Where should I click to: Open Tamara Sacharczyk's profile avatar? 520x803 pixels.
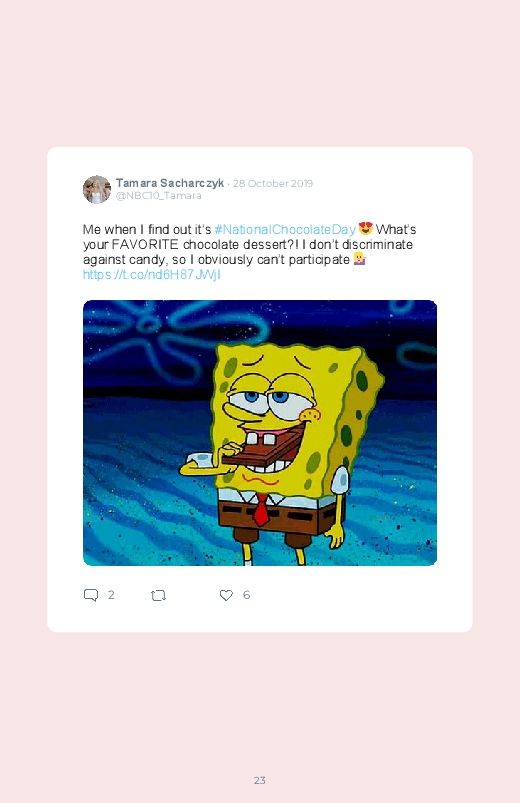(x=97, y=189)
